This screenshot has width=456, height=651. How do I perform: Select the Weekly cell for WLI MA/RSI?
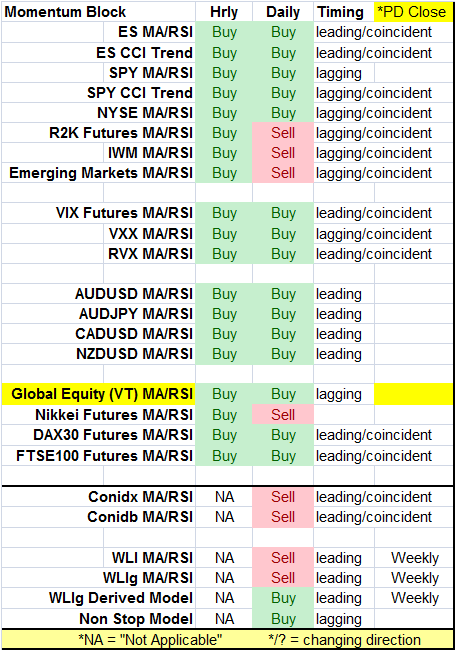[414, 558]
